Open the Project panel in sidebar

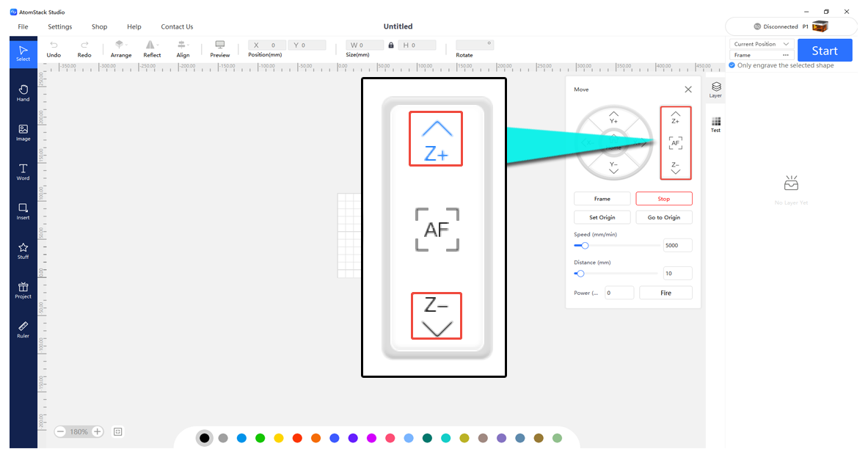(23, 290)
